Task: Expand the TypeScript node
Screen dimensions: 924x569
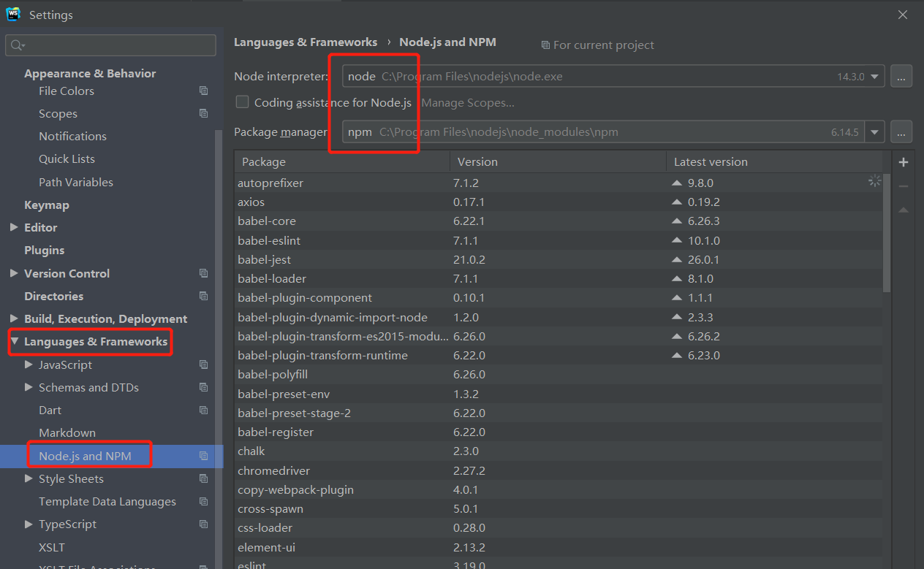Action: [x=29, y=524]
